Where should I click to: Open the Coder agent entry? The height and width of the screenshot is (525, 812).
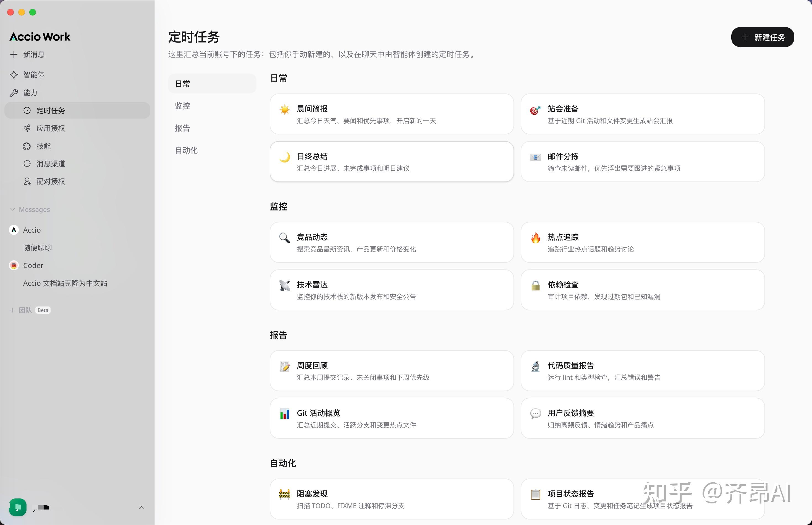(x=33, y=265)
